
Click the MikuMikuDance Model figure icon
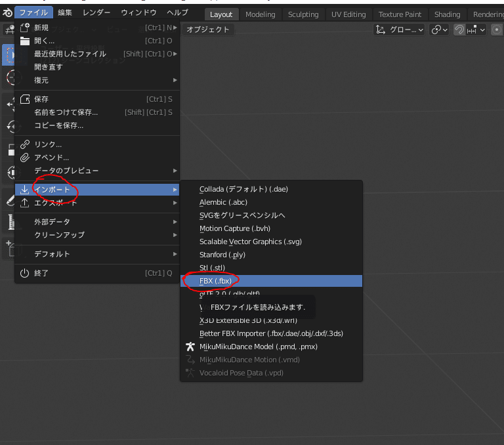[x=190, y=347]
